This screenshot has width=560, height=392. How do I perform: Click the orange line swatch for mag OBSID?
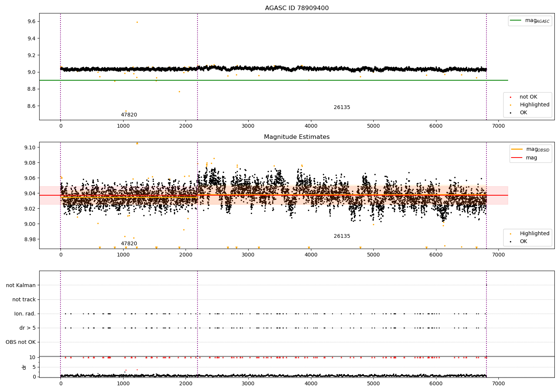click(x=517, y=149)
